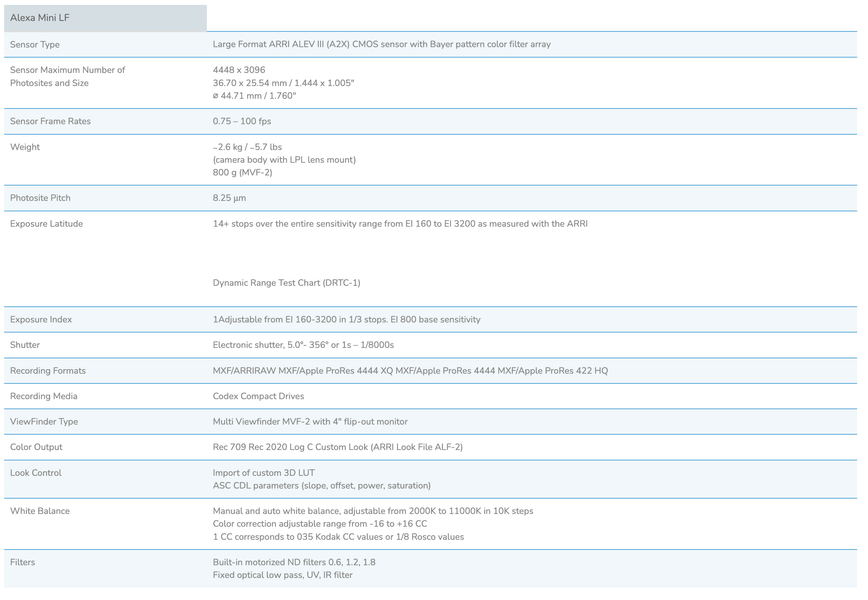
Task: Click the Color Output label
Action: pyautogui.click(x=36, y=447)
